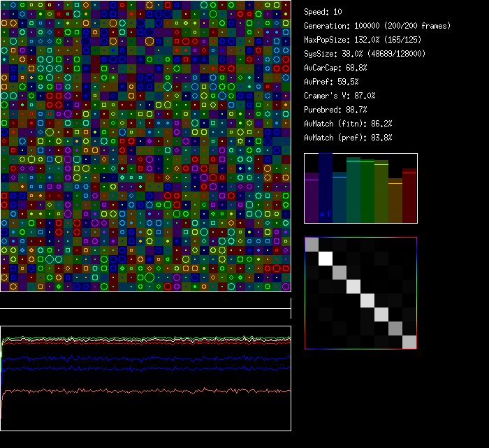Click the Cramer's V statistic
Viewport: 489px width, 448px height.
340,96
